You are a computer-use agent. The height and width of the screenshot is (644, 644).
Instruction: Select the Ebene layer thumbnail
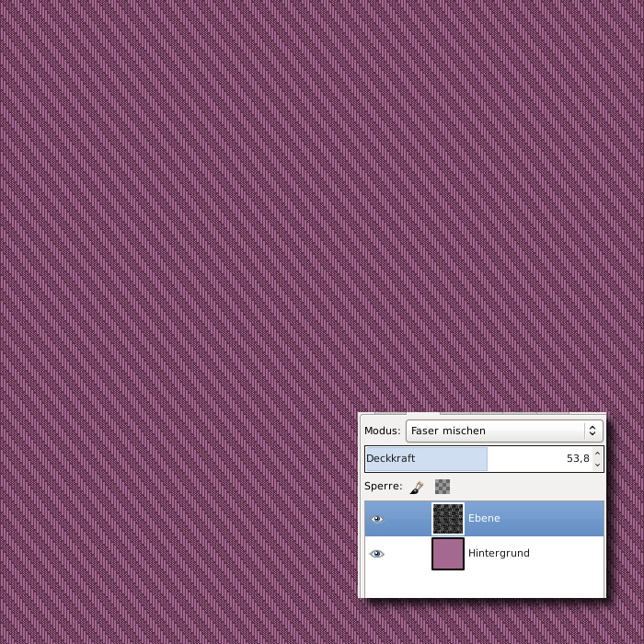[x=448, y=519]
